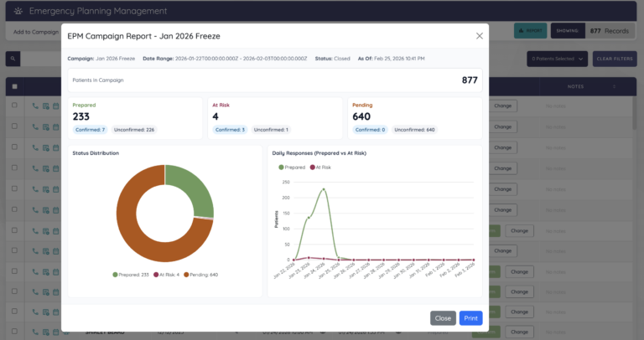Check the first row's checkbox
Image resolution: width=644 pixels, height=340 pixels.
coord(13,106)
